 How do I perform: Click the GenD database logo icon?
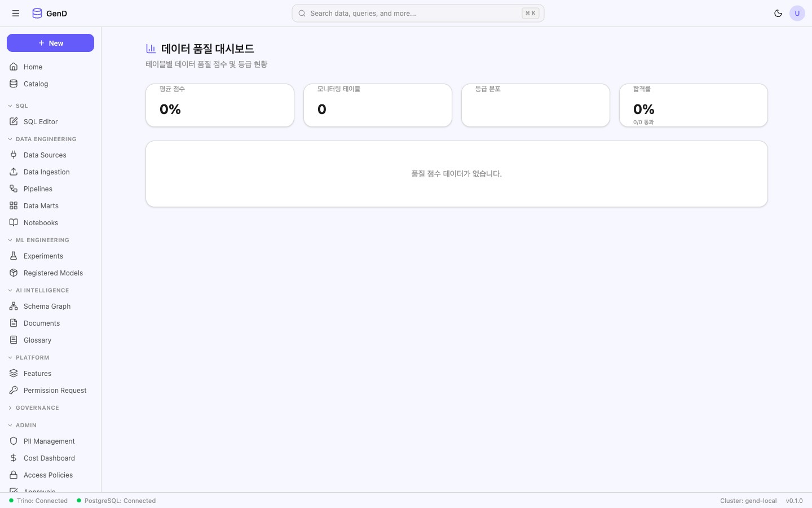[x=37, y=14]
